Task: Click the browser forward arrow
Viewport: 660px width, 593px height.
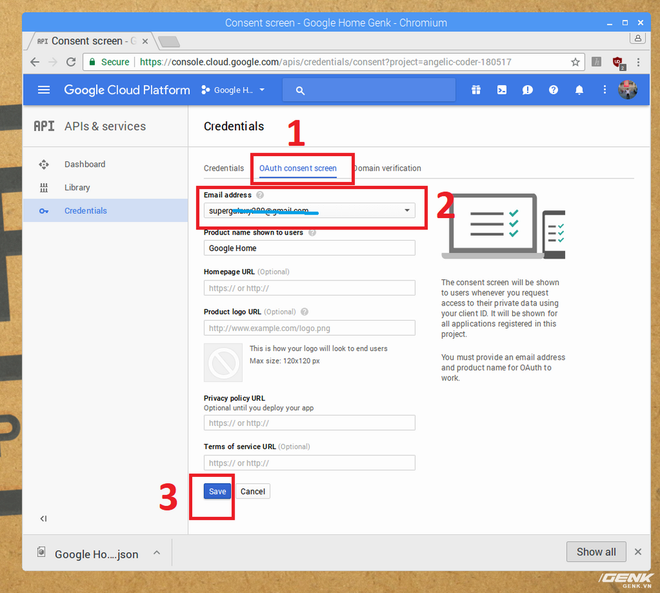Action: tap(53, 62)
